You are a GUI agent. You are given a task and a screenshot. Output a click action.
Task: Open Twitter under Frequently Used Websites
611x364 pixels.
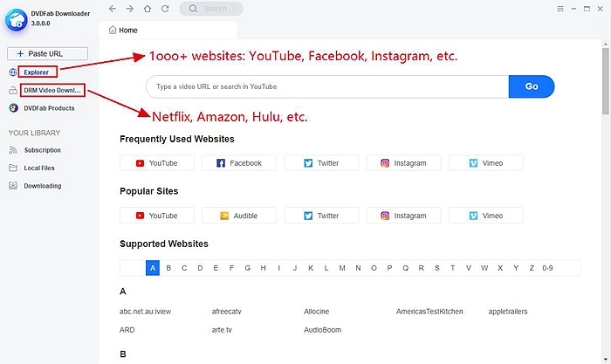(321, 163)
